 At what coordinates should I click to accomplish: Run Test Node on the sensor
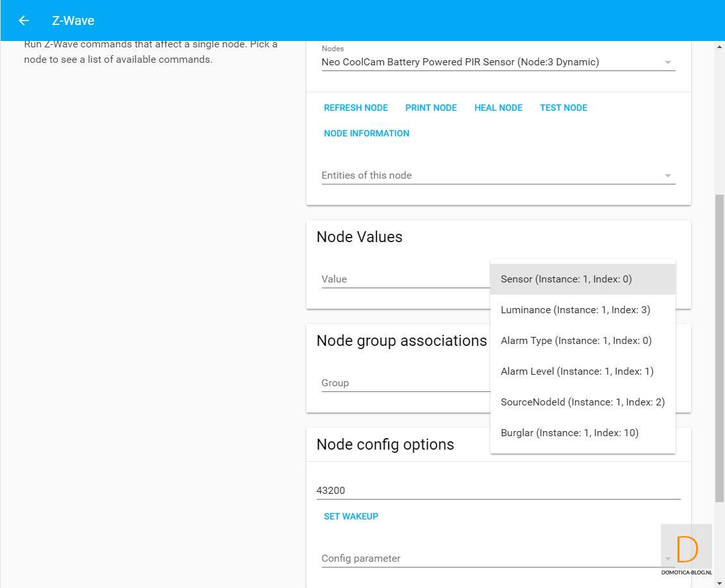click(563, 108)
